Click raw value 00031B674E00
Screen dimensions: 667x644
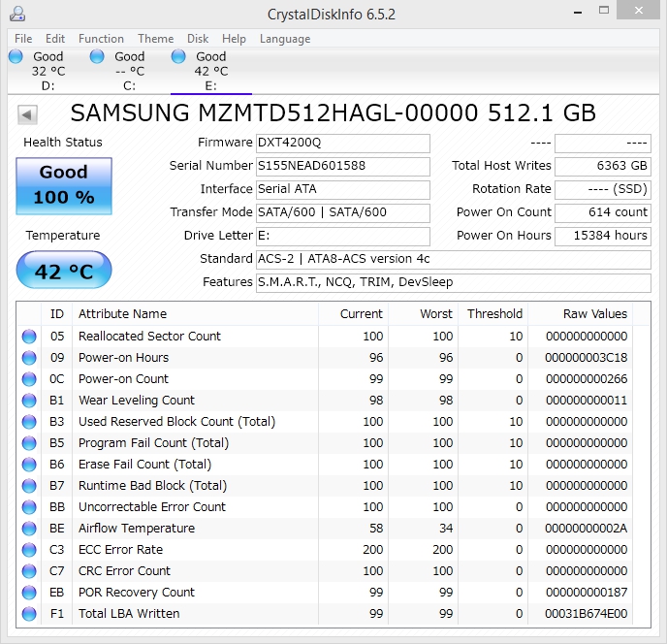587,614
